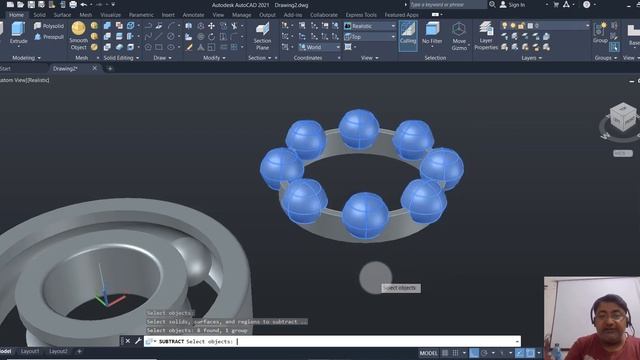The image size is (640, 360).
Task: Close the Drawing2 file tab
Action: point(95,68)
